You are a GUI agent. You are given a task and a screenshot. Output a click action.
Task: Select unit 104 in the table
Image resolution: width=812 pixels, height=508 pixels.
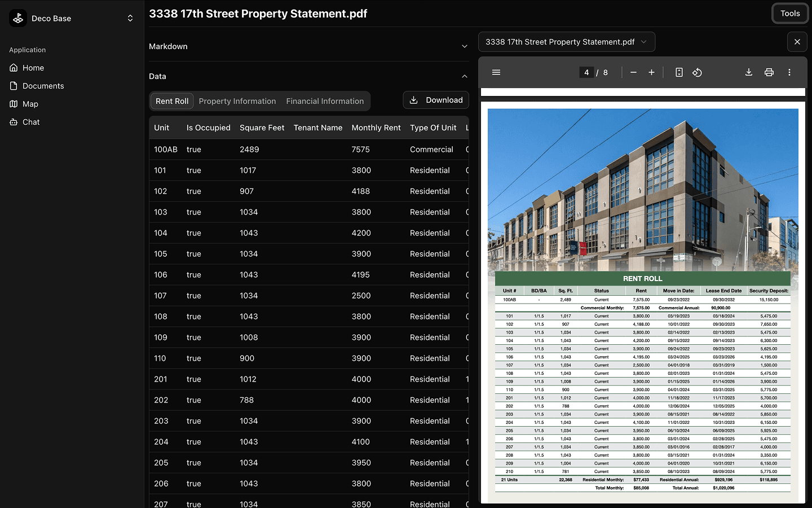(161, 233)
